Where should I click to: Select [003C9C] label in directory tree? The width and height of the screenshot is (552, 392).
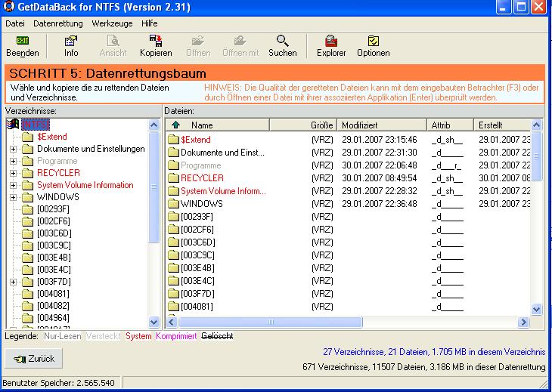[54, 245]
